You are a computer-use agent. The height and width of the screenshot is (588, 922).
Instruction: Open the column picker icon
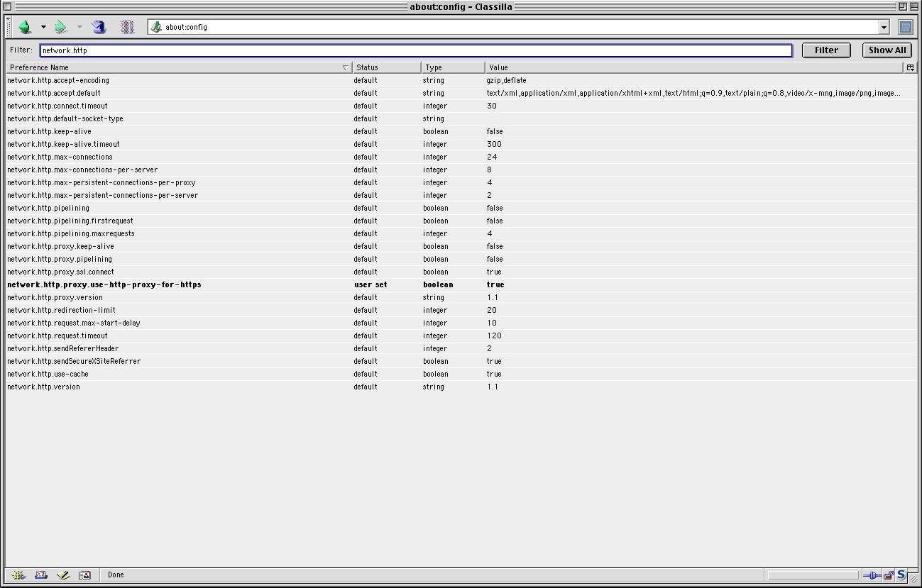point(911,67)
